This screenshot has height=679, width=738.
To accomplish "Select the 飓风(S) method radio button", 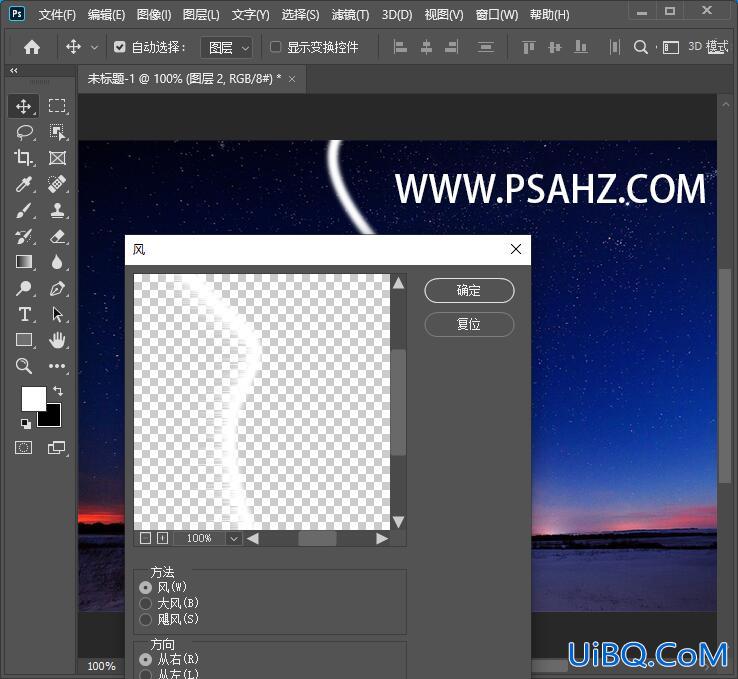I will pyautogui.click(x=145, y=620).
